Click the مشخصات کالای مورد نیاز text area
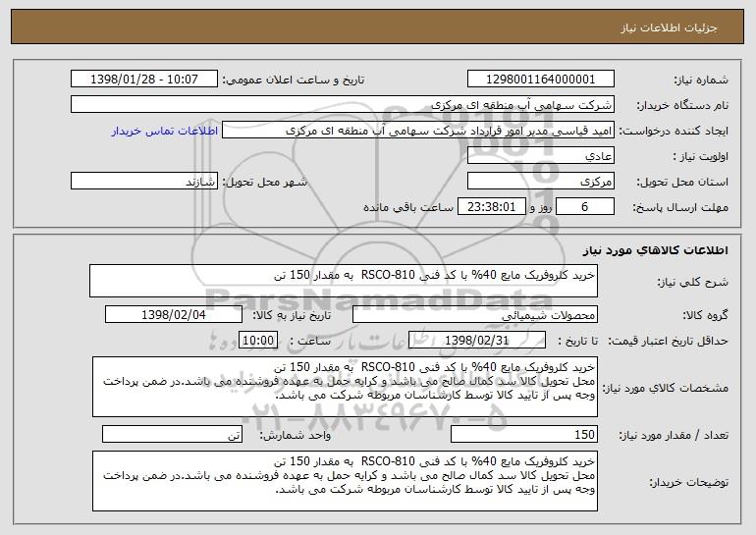The image size is (756, 535). click(345, 387)
